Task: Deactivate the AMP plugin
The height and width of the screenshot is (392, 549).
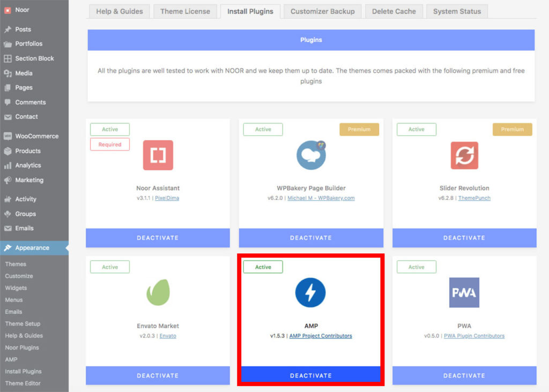Action: coord(311,375)
